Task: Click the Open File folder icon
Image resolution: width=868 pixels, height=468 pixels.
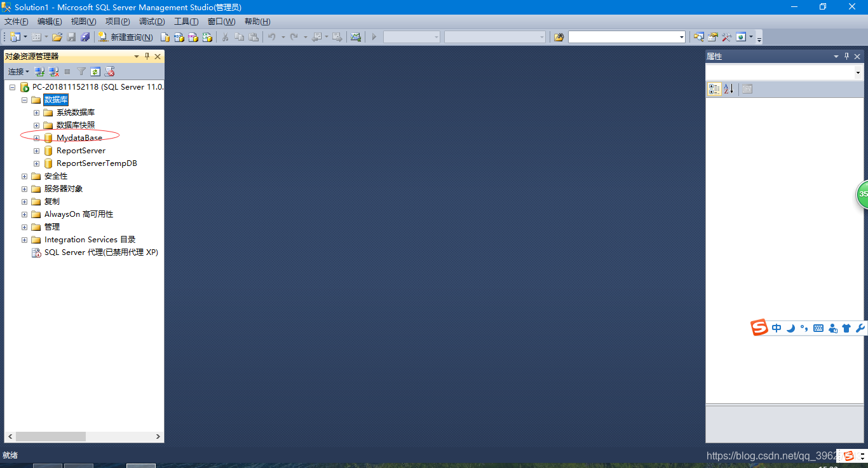Action: point(57,37)
